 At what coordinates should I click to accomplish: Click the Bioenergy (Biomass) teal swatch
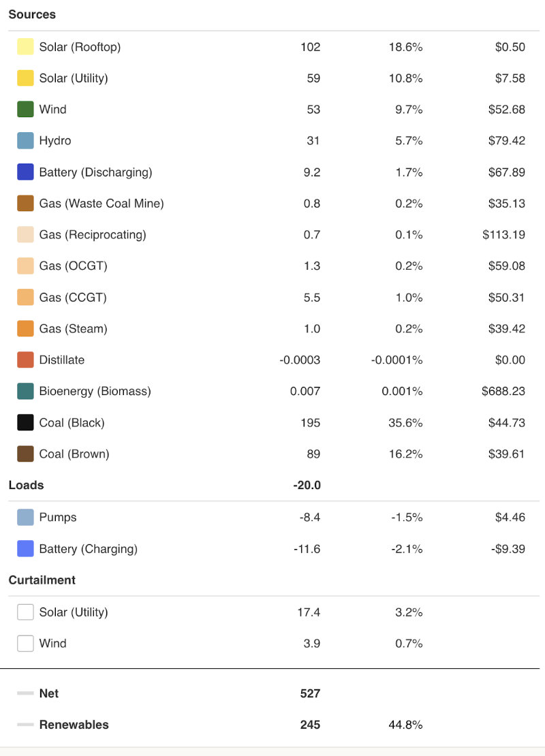(x=25, y=391)
